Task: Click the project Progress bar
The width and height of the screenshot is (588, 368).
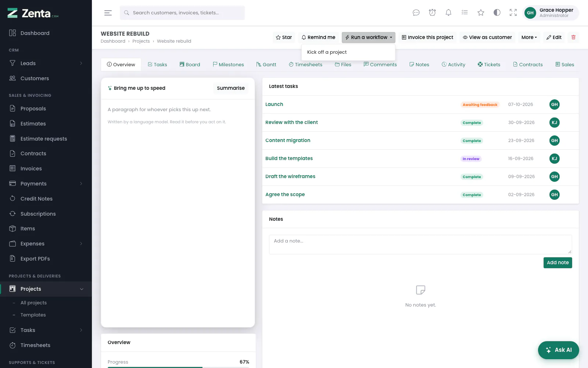Action: pos(178,367)
